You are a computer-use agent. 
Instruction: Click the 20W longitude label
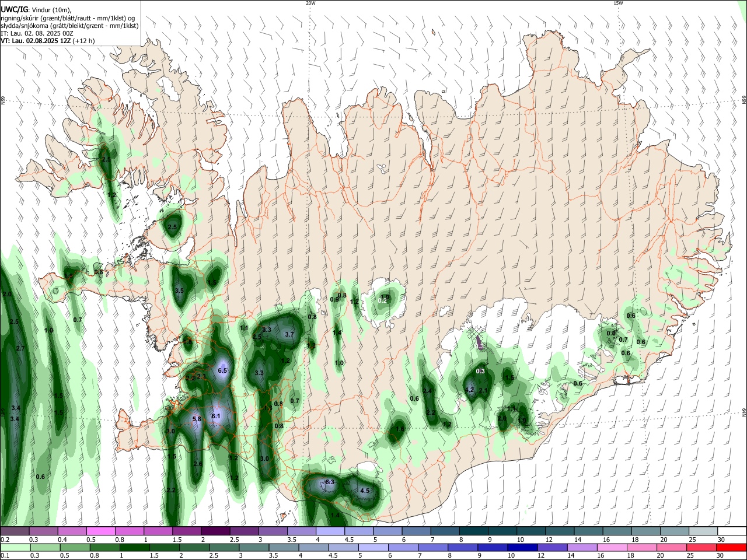click(310, 3)
